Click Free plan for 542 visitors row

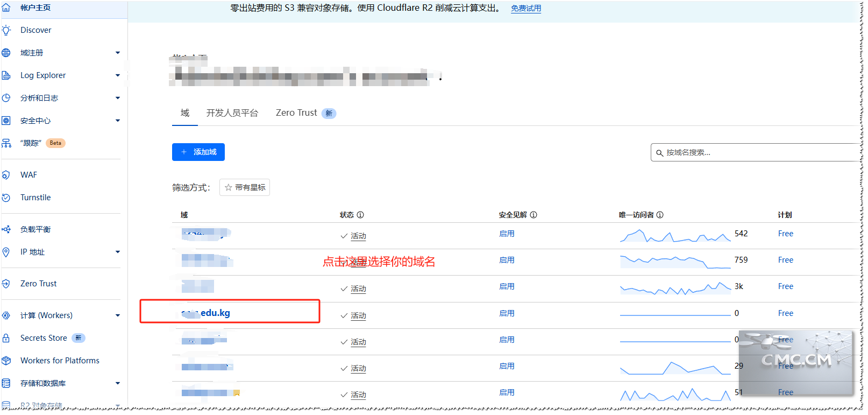click(x=786, y=234)
